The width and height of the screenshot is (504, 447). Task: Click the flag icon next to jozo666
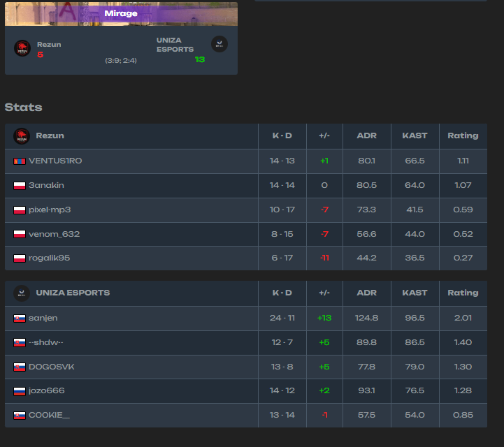(x=20, y=391)
